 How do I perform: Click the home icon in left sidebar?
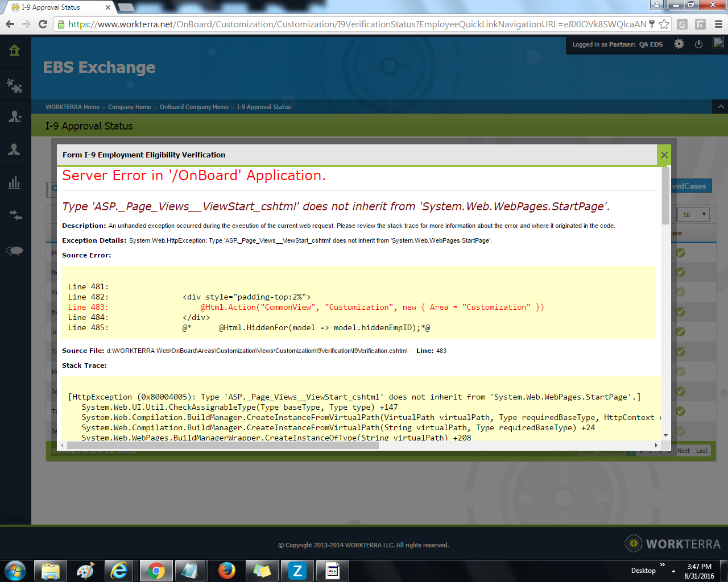click(15, 51)
